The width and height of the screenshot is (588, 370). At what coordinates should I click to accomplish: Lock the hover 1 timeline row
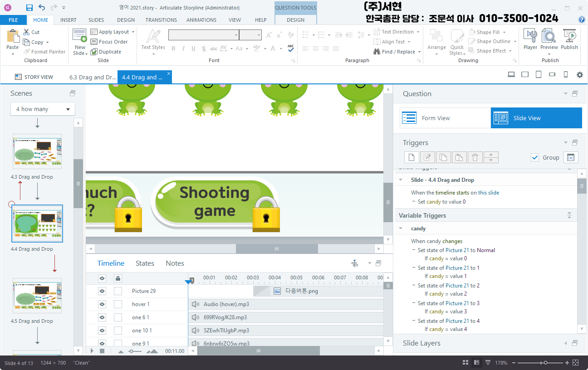118,304
